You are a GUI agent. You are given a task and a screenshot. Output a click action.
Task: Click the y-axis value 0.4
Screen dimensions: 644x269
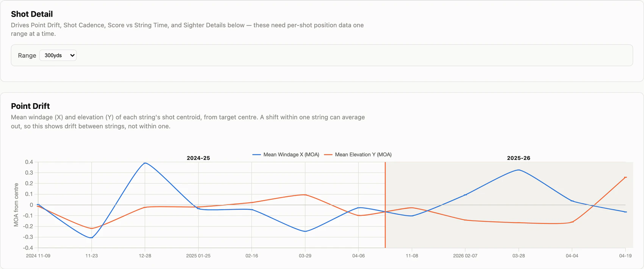click(x=29, y=162)
